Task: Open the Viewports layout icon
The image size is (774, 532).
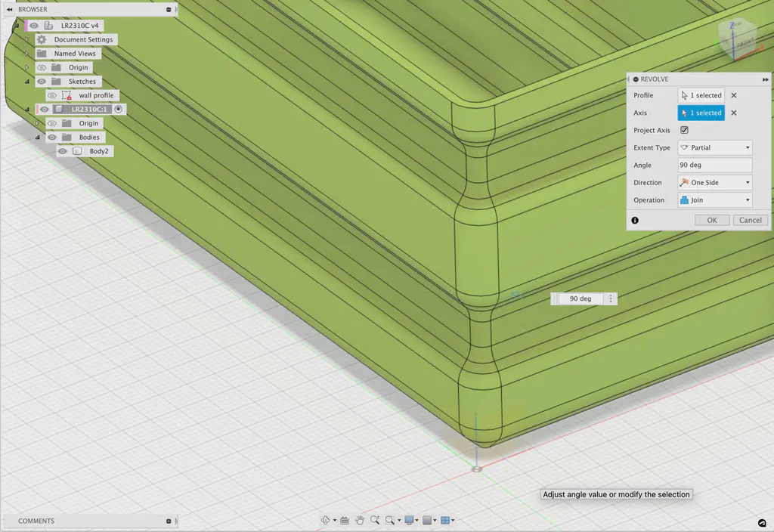Action: (x=445, y=520)
